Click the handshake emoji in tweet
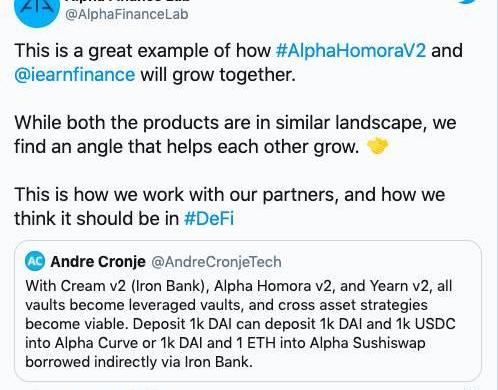This screenshot has height=390, width=498. click(x=377, y=146)
